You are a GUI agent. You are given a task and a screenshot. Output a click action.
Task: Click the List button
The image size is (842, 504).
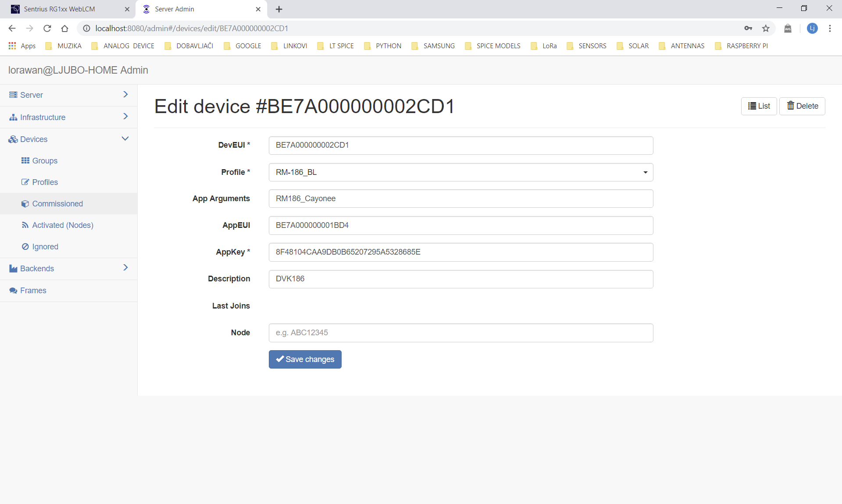pos(759,106)
